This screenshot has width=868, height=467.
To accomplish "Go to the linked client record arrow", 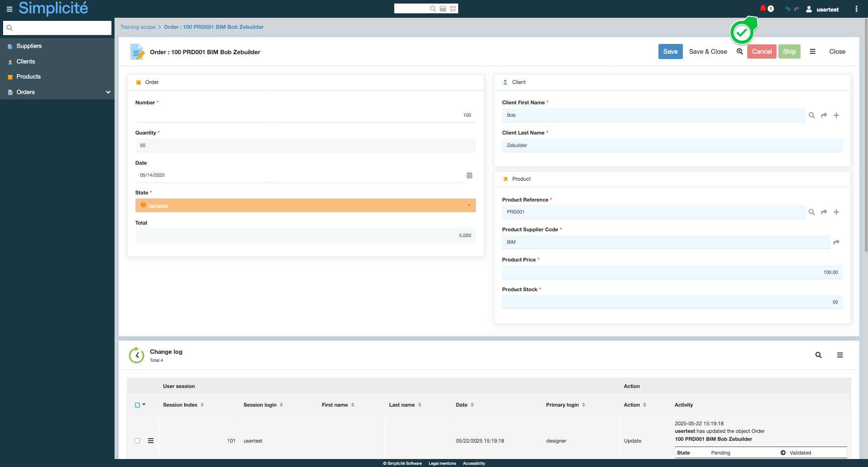I will [824, 115].
